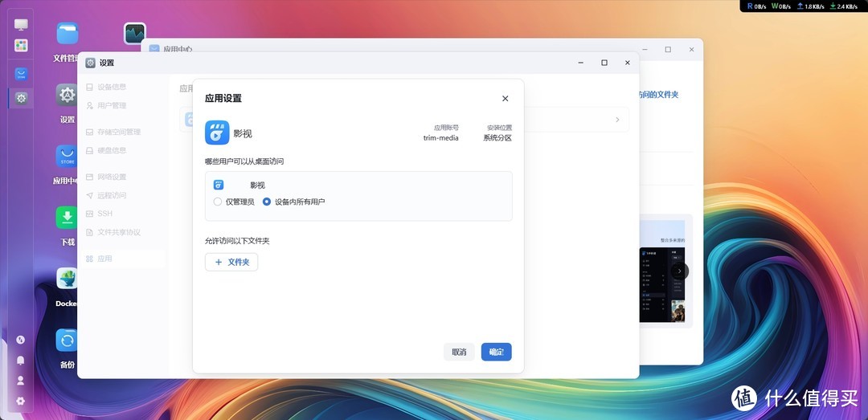
Task: Select the active settings gear in dock
Action: point(21,99)
